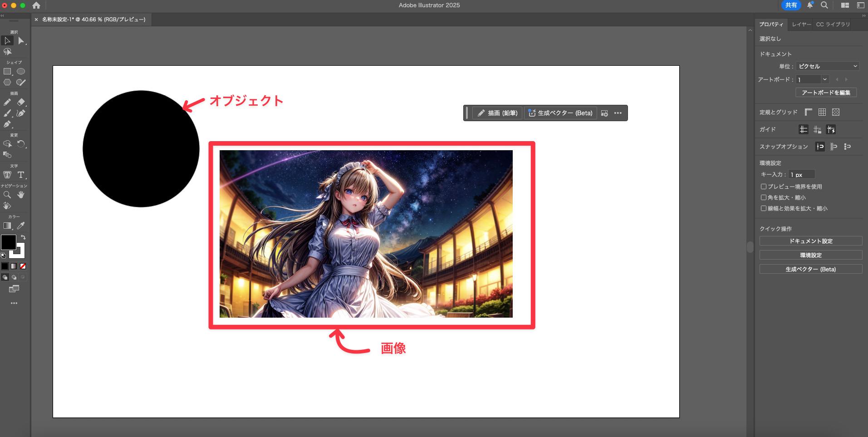Enable 角を拡大・縮小 checkbox
Viewport: 868px width, 437px height.
(764, 197)
